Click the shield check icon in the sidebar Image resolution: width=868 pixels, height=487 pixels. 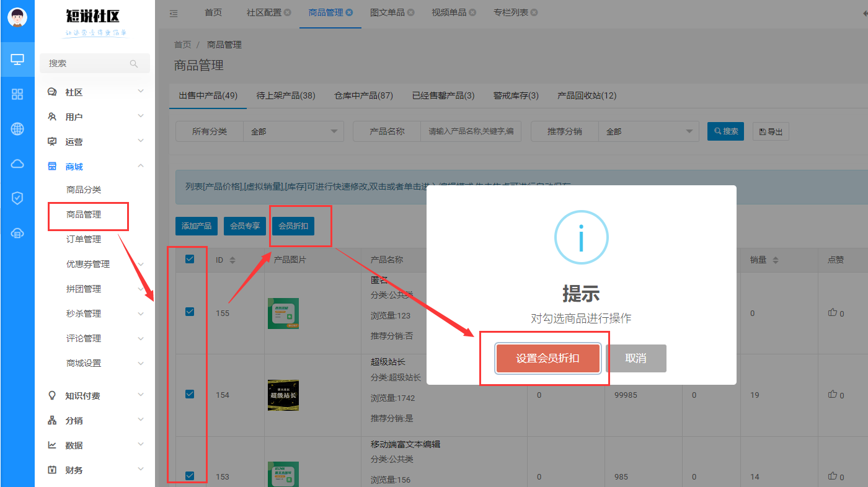click(x=17, y=198)
